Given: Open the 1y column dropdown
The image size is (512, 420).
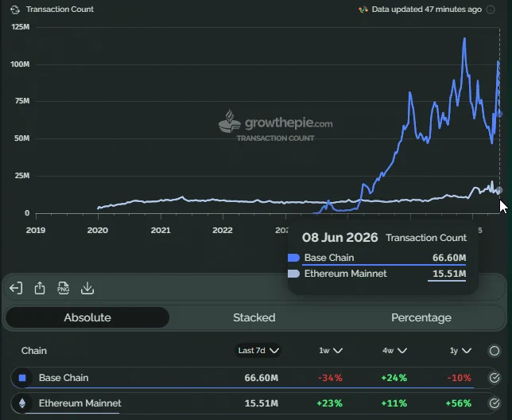Looking at the screenshot, I should 460,351.
